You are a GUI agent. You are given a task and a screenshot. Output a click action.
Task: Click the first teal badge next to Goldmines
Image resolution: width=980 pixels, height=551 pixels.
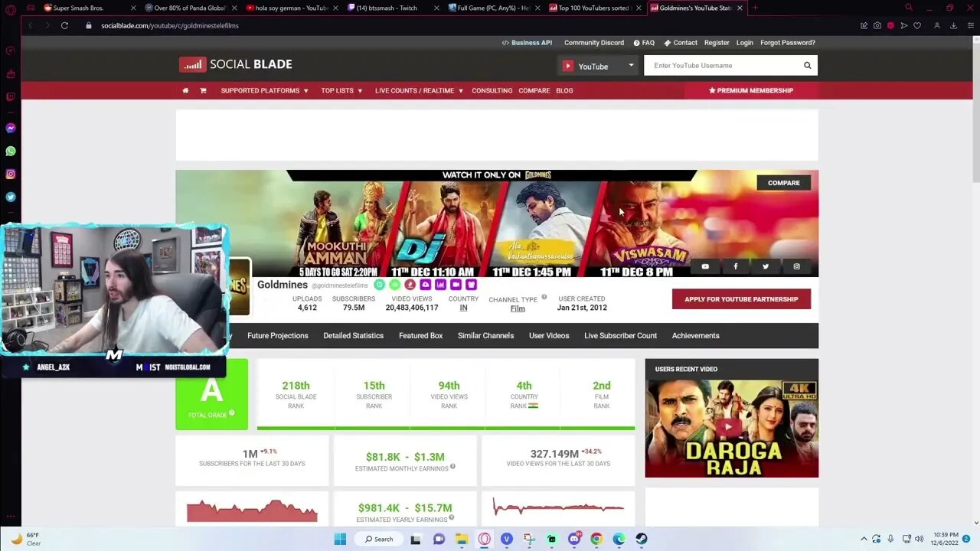click(379, 285)
